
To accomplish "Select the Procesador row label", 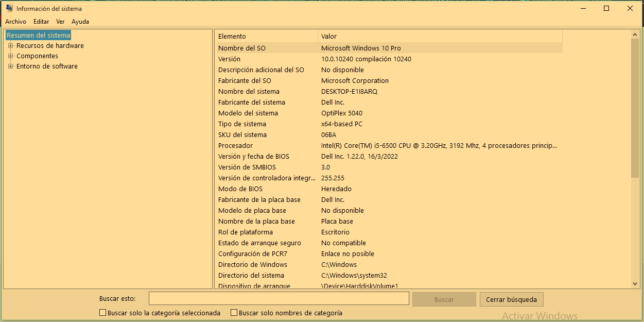I will click(x=235, y=145).
